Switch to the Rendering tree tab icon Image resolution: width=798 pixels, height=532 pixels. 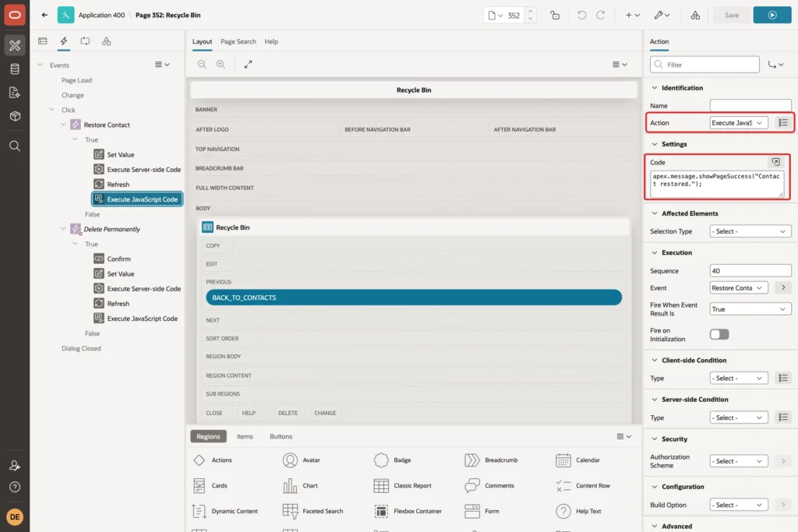click(43, 41)
